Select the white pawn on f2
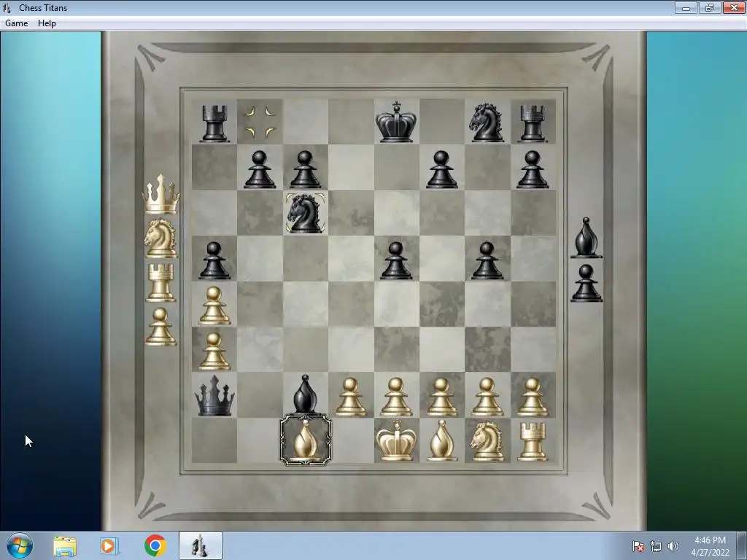Screen dimensions: 747x560 tap(441, 397)
